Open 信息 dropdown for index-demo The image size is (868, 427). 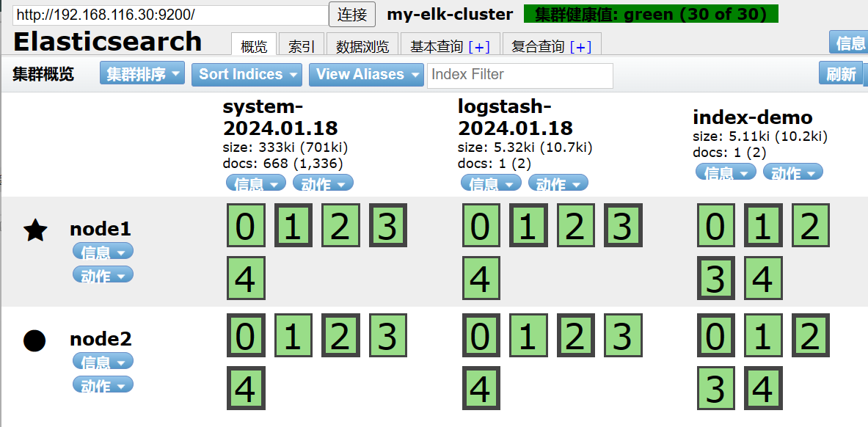[726, 172]
